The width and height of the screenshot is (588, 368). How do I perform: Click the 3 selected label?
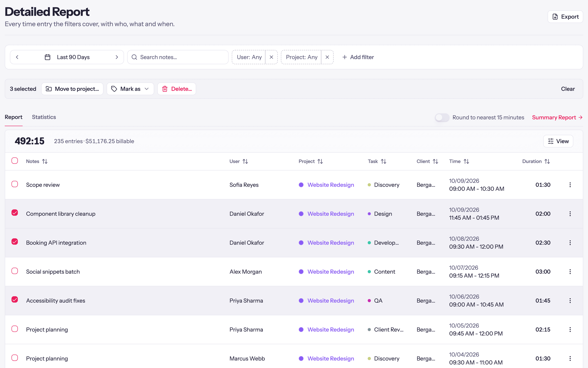23,89
